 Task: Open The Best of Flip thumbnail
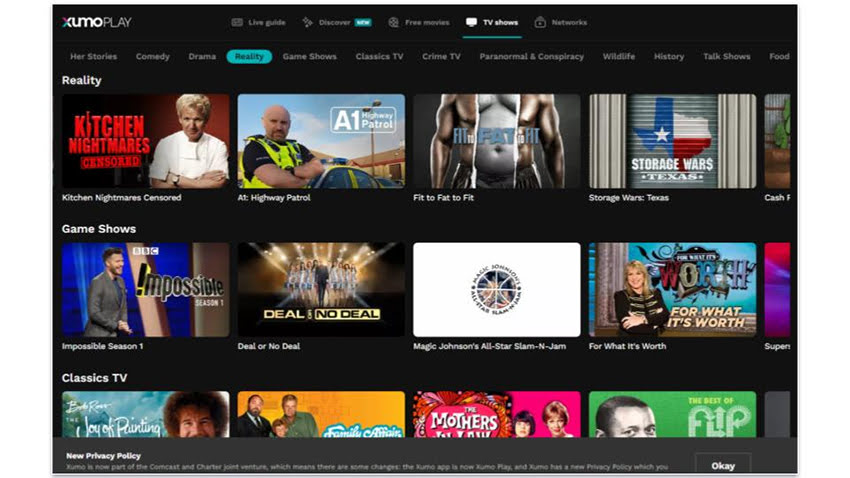pyautogui.click(x=672, y=414)
